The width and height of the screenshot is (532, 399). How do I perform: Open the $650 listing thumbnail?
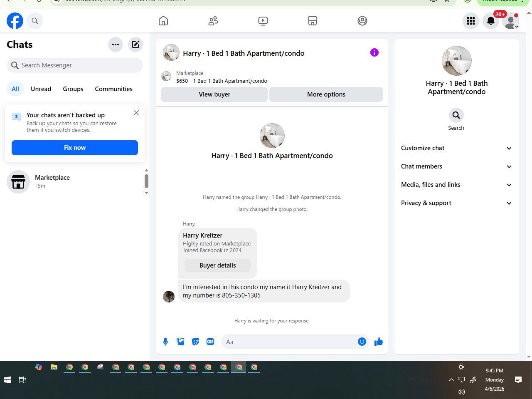166,76
